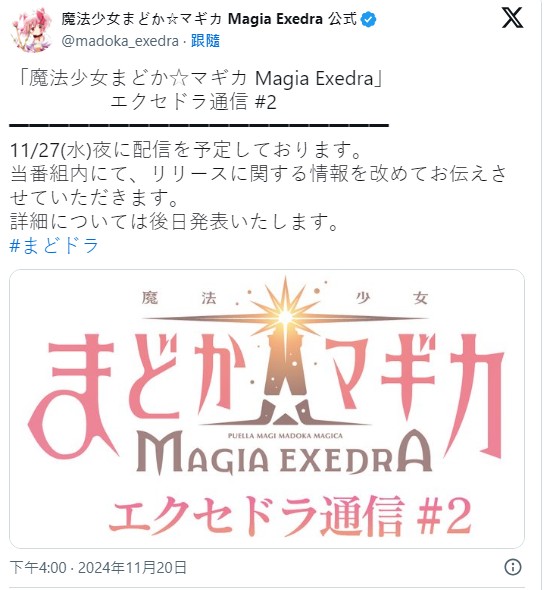Viewport: 544px width, 590px height.
Task: Open the @madoka_exedra handle
Action: click(x=120, y=41)
